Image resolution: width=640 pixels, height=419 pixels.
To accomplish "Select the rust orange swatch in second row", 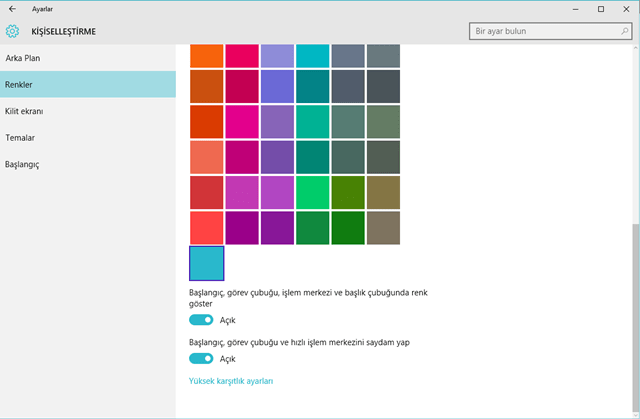I will (207, 86).
